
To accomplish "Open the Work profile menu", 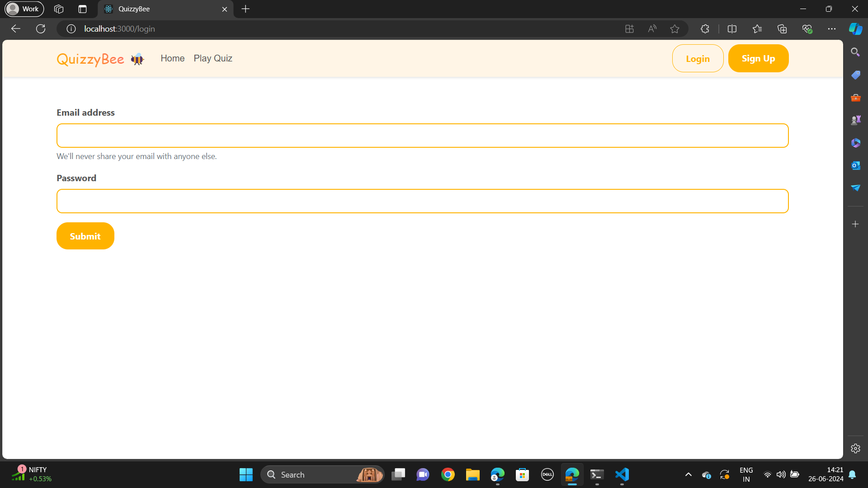I will pyautogui.click(x=24, y=9).
